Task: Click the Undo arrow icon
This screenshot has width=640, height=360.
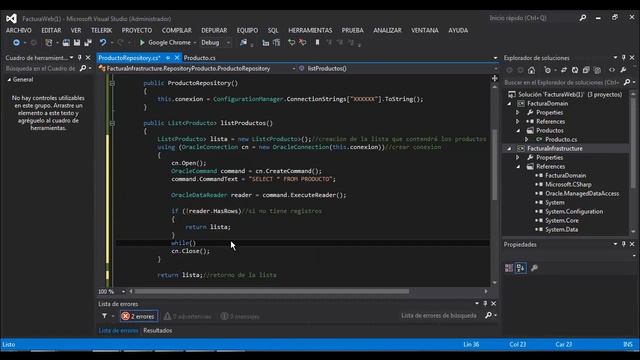Action: [103, 42]
